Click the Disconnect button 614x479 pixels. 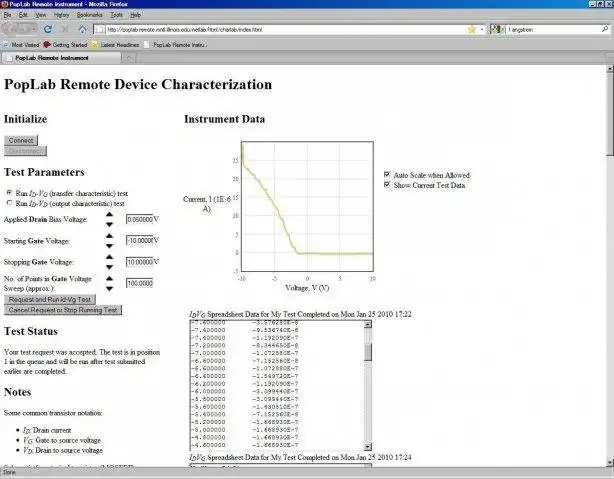(x=25, y=151)
